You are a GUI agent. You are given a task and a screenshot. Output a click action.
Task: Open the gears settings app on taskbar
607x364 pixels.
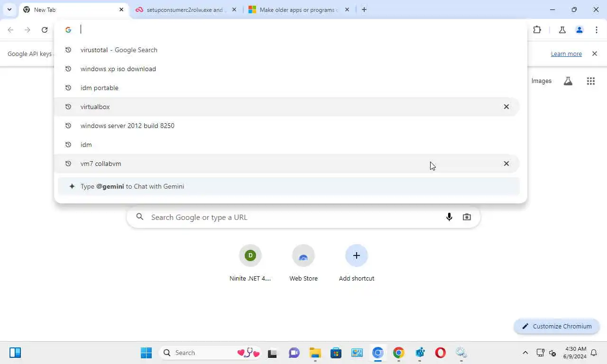[461, 353]
